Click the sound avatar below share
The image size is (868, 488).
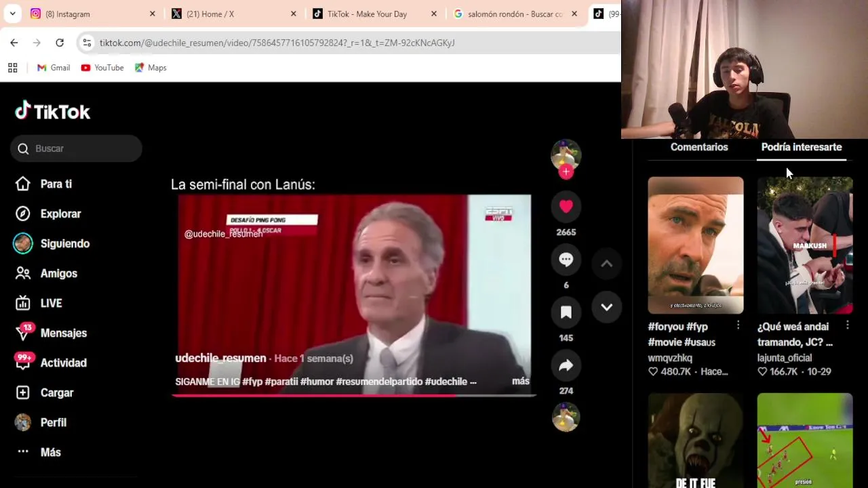[566, 417]
